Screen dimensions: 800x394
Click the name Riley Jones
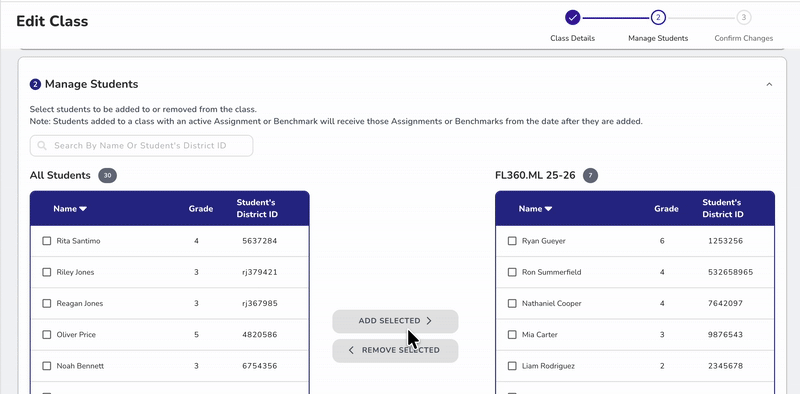75,273
